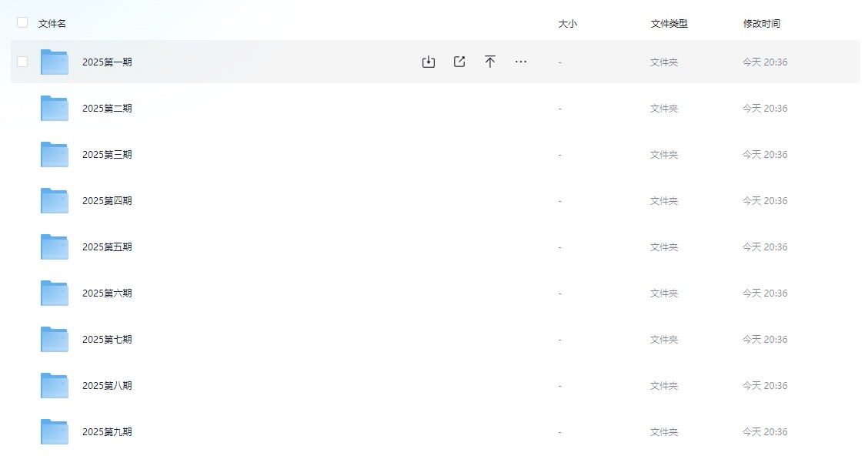Open the 2025第六期 folder icon

click(54, 293)
